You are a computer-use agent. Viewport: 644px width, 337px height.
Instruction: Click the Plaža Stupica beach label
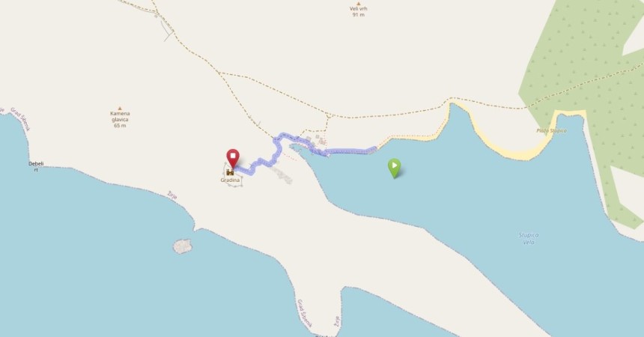(552, 131)
